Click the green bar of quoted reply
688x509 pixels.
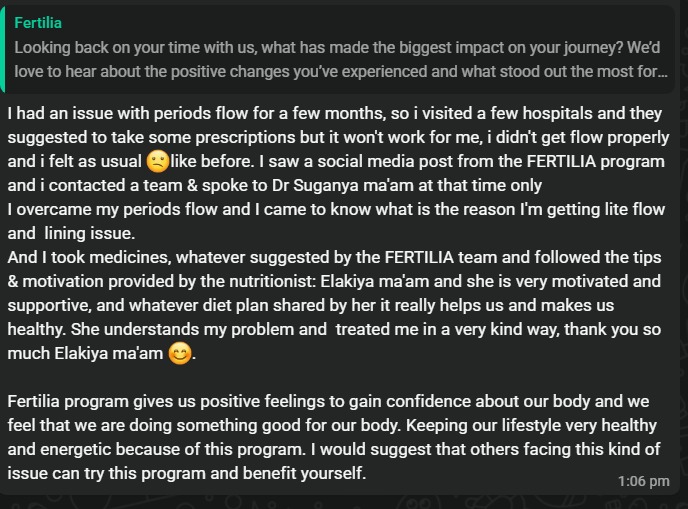pos(5,48)
